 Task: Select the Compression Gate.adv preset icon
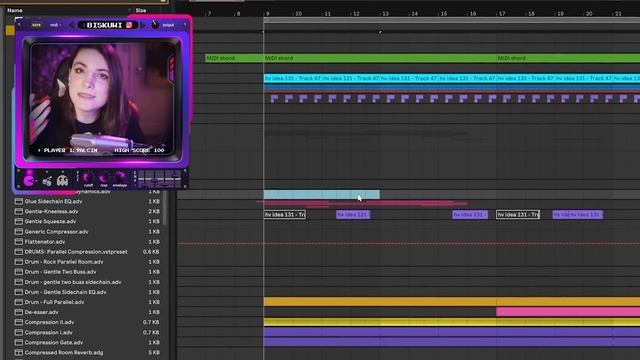pyautogui.click(x=18, y=342)
